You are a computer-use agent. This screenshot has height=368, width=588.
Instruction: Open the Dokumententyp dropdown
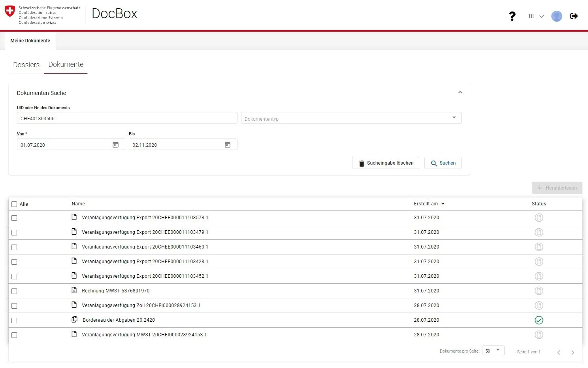coord(351,118)
